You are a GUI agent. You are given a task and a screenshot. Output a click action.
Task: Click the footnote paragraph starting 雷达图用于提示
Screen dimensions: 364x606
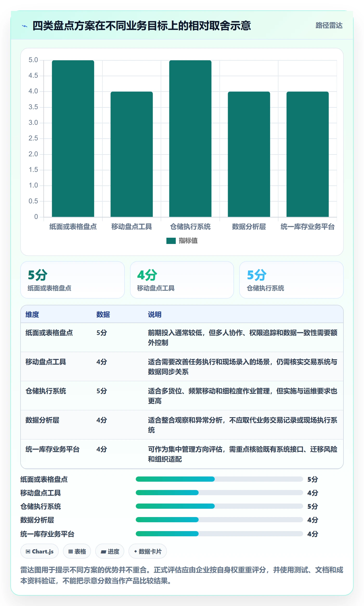click(x=182, y=575)
